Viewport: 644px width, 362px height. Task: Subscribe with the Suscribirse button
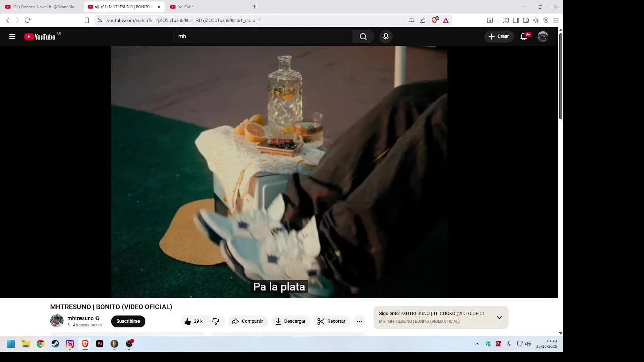point(128,321)
